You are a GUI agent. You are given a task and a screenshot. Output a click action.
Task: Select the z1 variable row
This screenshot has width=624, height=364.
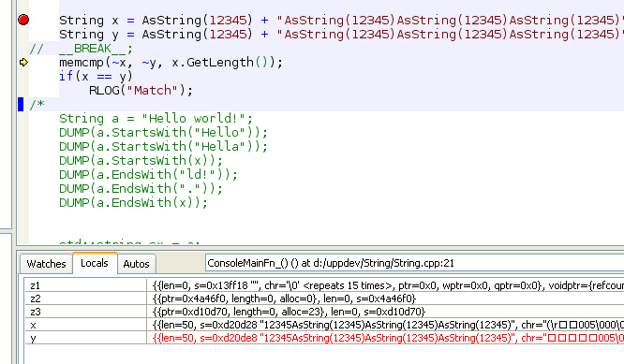point(324,285)
